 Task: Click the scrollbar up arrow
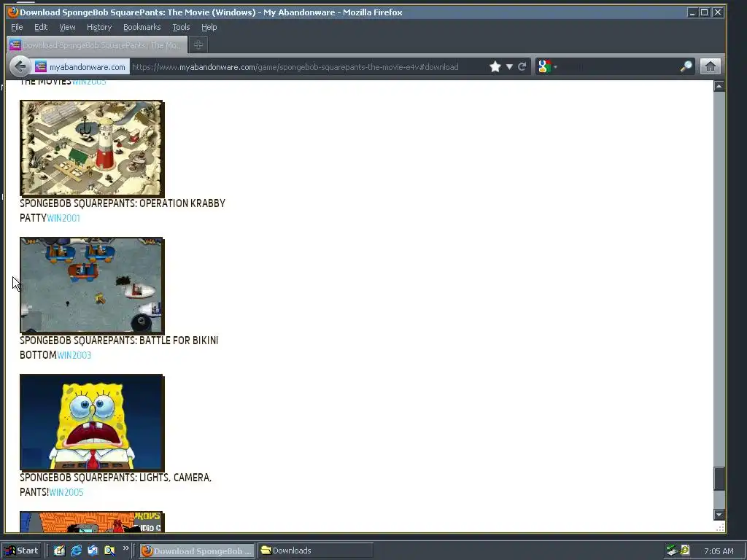pos(719,86)
